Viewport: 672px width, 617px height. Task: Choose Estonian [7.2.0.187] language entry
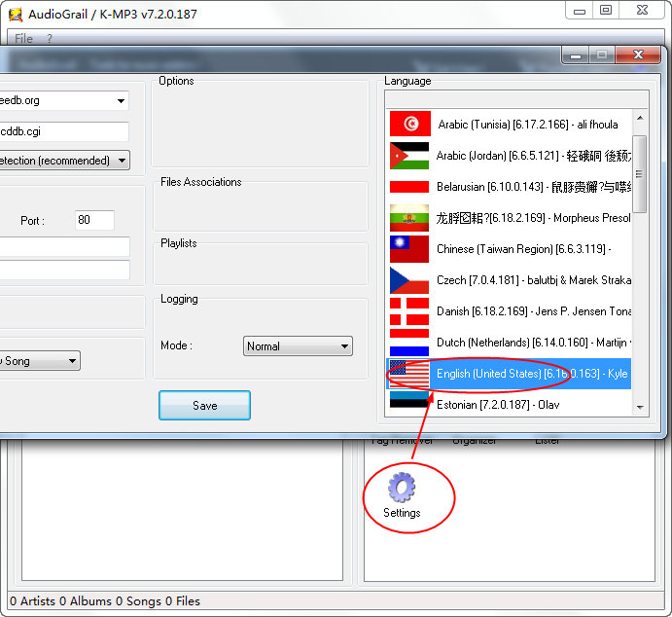click(509, 403)
